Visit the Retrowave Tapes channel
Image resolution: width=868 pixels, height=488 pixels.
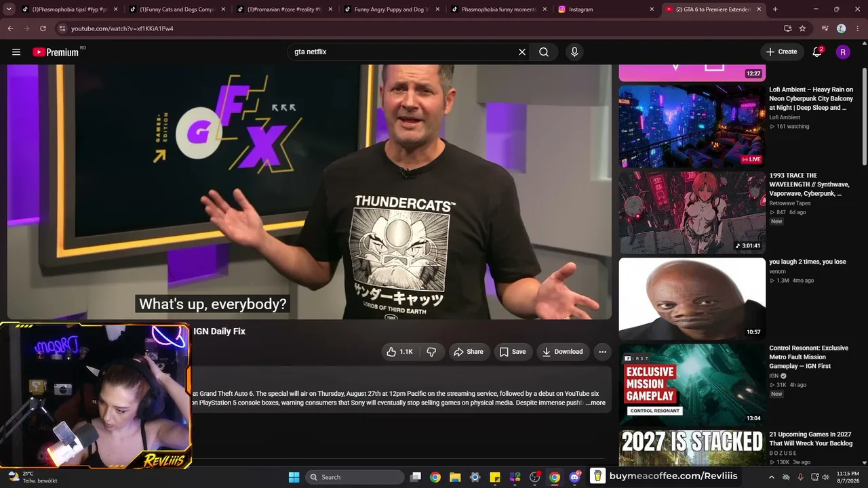(790, 203)
